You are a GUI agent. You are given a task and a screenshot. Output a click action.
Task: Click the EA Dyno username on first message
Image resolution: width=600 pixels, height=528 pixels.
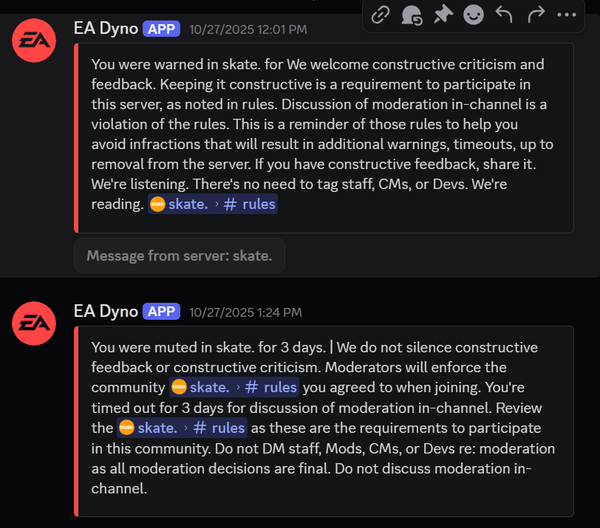(105, 28)
